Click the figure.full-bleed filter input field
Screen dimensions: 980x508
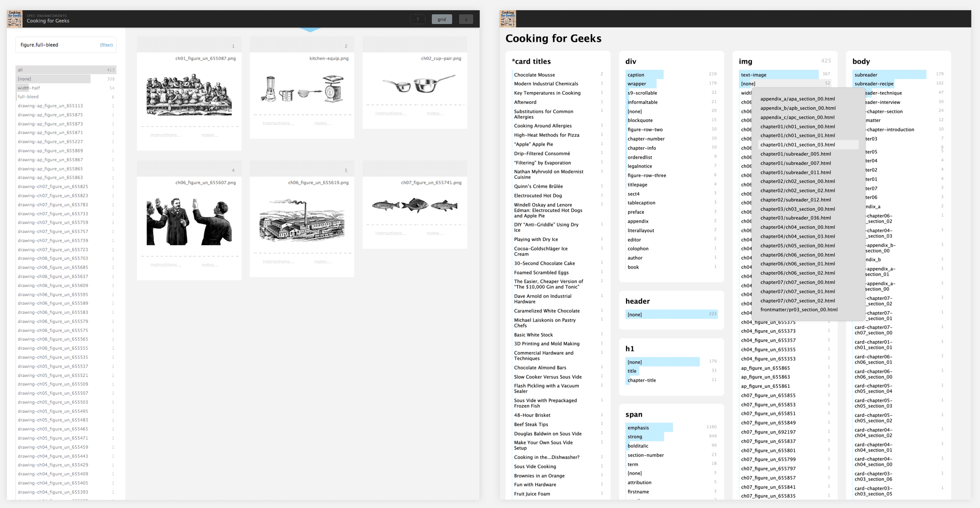[x=57, y=45]
